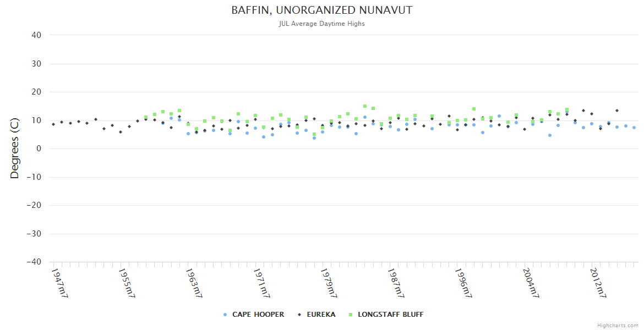Open the Highcharts.com credits link
This screenshot has width=644, height=330.
click(x=618, y=326)
